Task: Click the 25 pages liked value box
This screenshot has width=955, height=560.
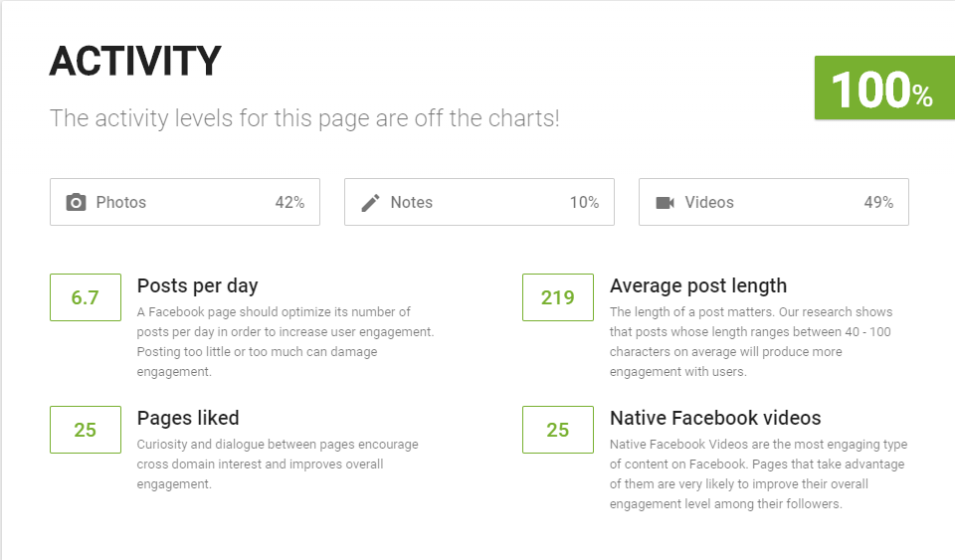Action: pyautogui.click(x=86, y=430)
